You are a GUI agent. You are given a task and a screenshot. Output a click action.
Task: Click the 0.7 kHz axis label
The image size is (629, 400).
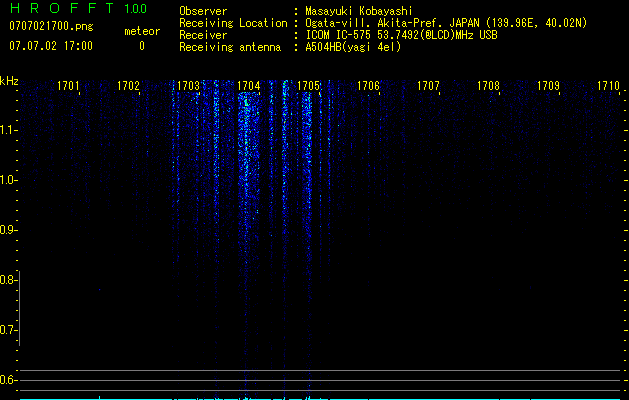point(7,330)
